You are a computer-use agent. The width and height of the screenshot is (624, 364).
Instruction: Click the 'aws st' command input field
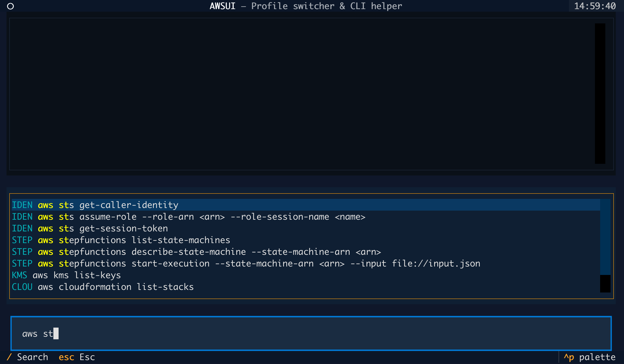pyautogui.click(x=311, y=334)
